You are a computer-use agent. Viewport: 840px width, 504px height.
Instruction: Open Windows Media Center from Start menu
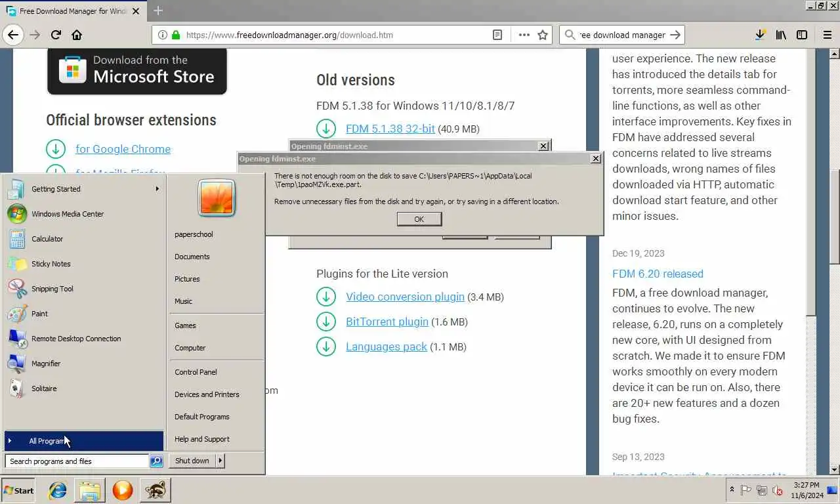[84, 214]
